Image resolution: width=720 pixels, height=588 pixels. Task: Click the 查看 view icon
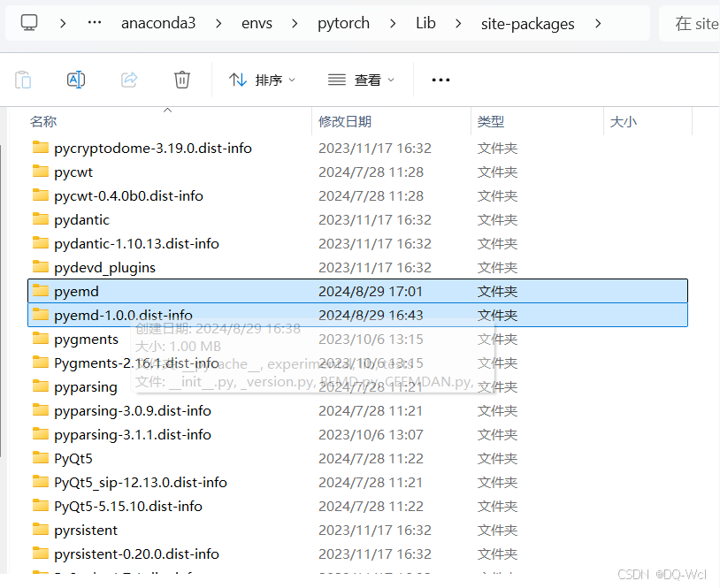tap(336, 79)
